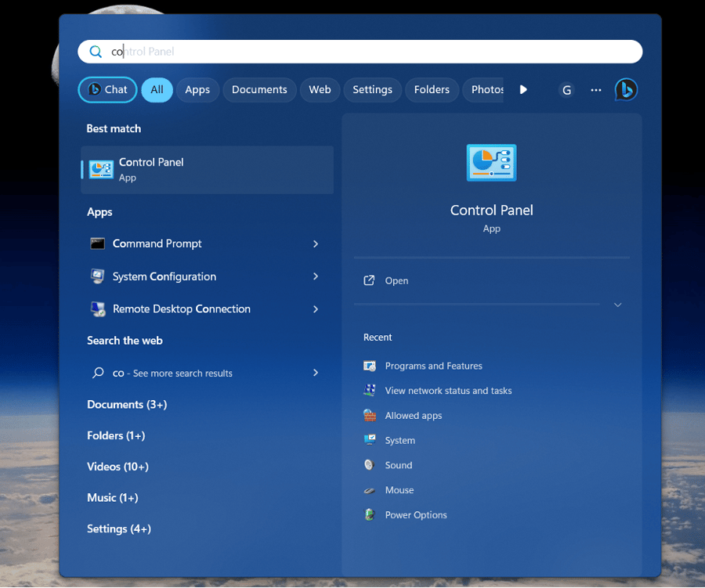Expand more actions chevron under Open
This screenshot has width=705, height=588.
618,305
